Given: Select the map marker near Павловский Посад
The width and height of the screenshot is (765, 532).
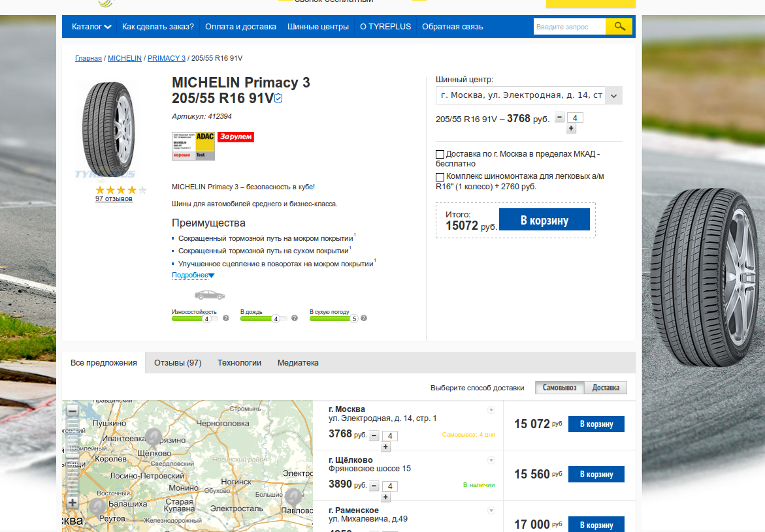Looking at the screenshot, I should [x=294, y=497].
